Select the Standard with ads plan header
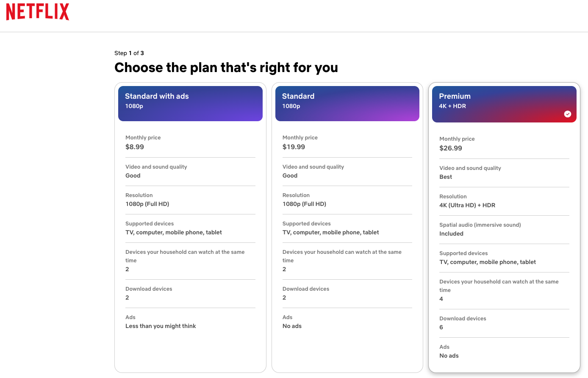The width and height of the screenshot is (588, 378). pyautogui.click(x=190, y=103)
